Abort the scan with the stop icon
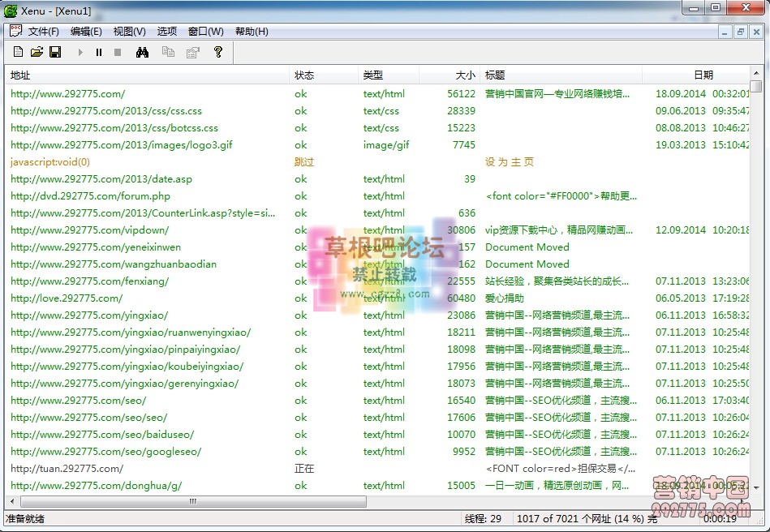Viewport: 770px width, 532px height. 117,51
